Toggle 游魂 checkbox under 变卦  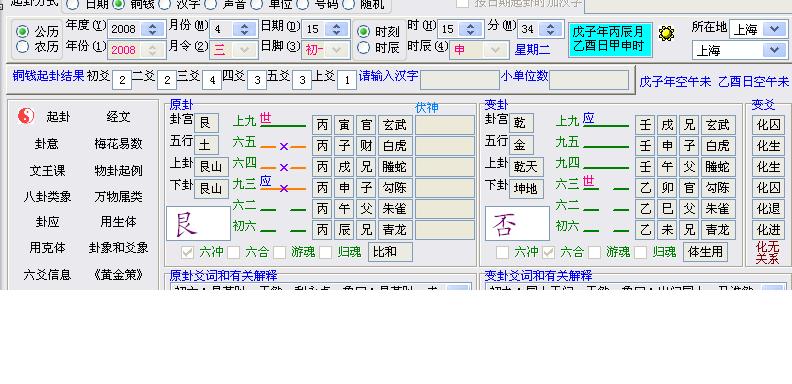[595, 252]
